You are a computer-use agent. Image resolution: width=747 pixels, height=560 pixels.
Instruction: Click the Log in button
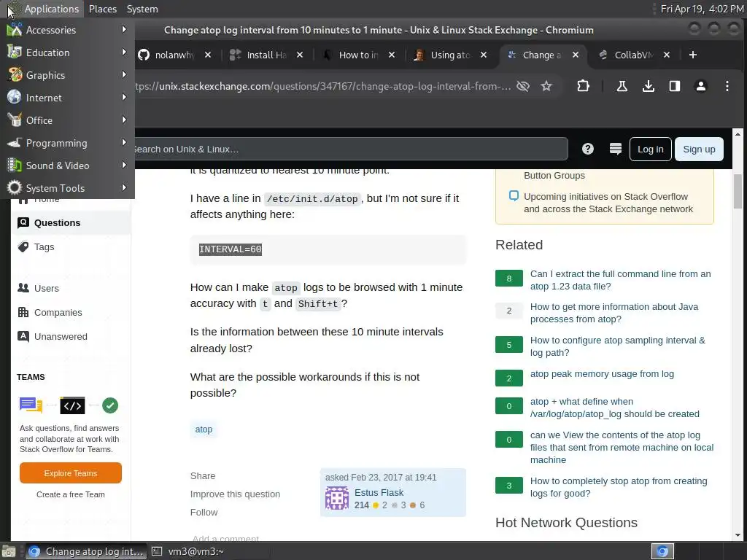pyautogui.click(x=650, y=149)
